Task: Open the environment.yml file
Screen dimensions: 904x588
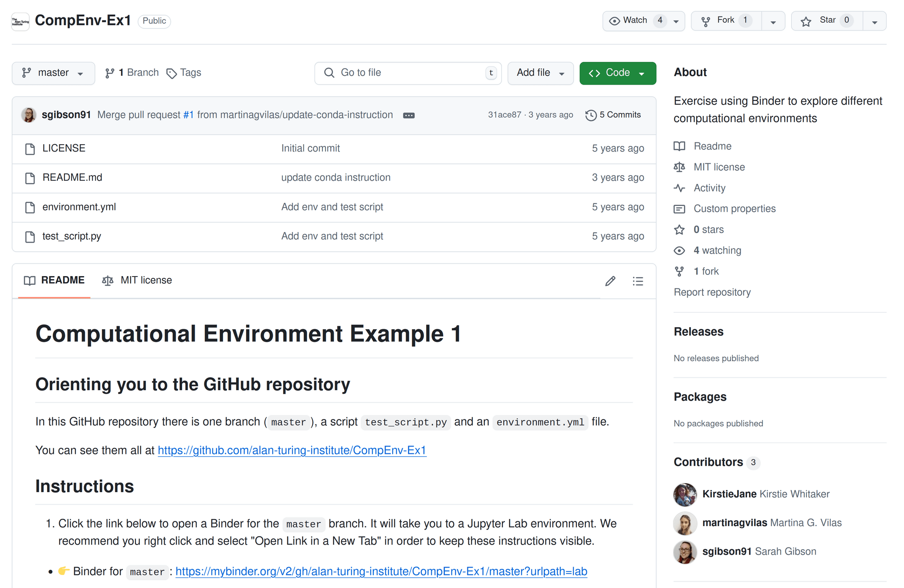Action: (79, 207)
